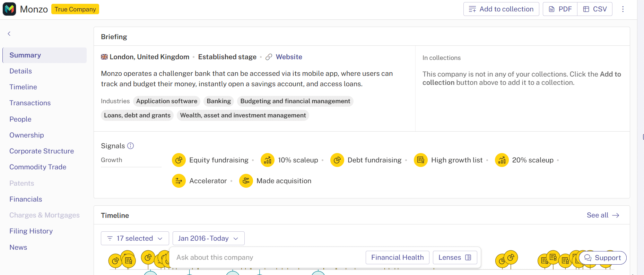Click the Accelerator signal icon
Image resolution: width=644 pixels, height=275 pixels.
click(x=179, y=181)
